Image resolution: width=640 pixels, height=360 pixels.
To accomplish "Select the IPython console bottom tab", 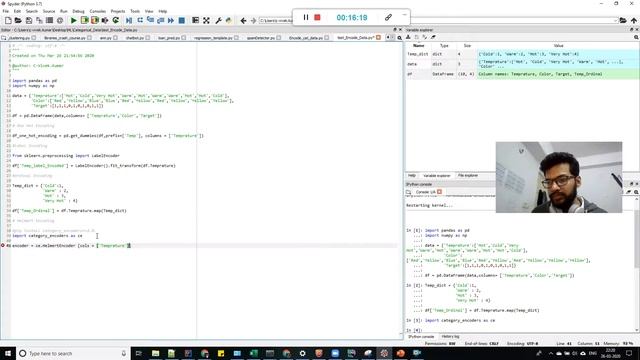I will [421, 337].
